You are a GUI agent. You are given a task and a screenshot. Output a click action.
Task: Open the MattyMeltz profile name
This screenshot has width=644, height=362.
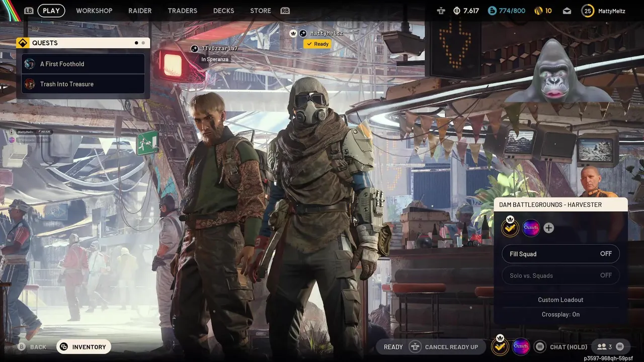coord(612,11)
